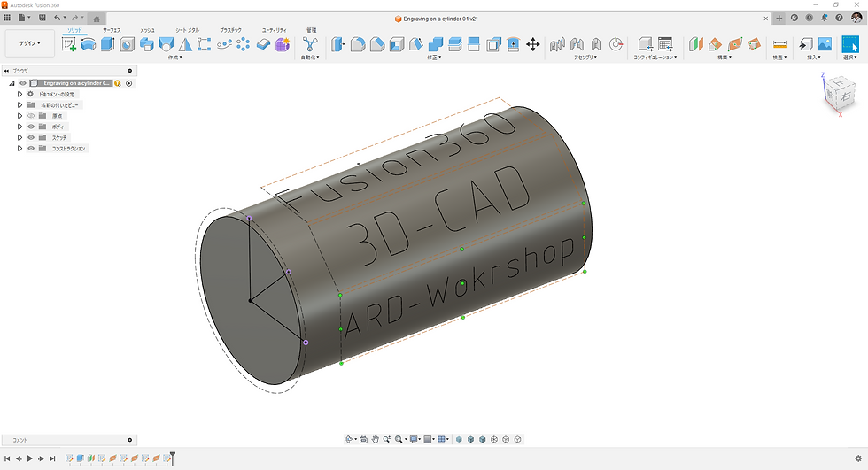Select the Chamfer tool
The height and width of the screenshot is (470, 868).
(x=377, y=44)
